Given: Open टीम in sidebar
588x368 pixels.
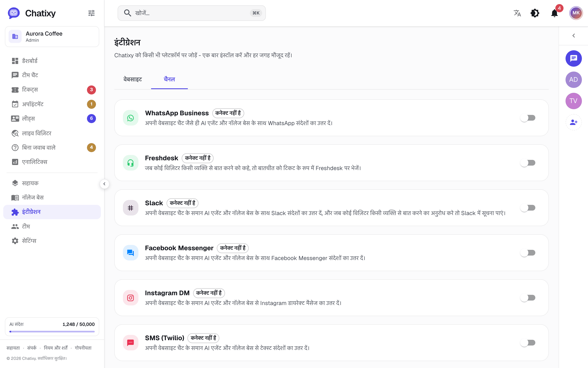Looking at the screenshot, I should tap(52, 226).
